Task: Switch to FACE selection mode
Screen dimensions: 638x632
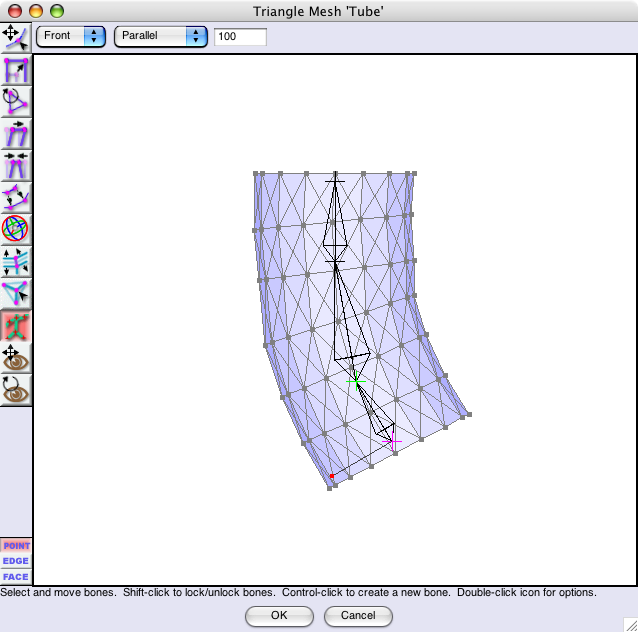Action: point(16,577)
